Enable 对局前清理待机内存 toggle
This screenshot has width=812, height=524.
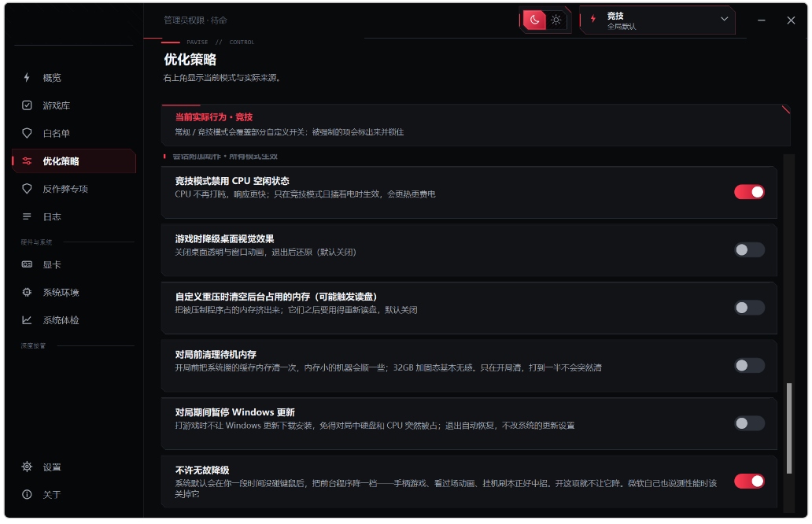[749, 366]
